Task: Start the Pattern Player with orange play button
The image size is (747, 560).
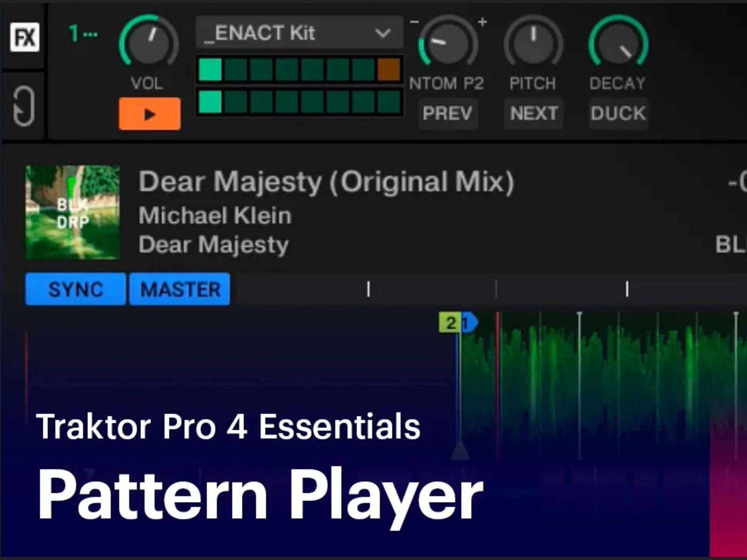Action: pos(150,114)
